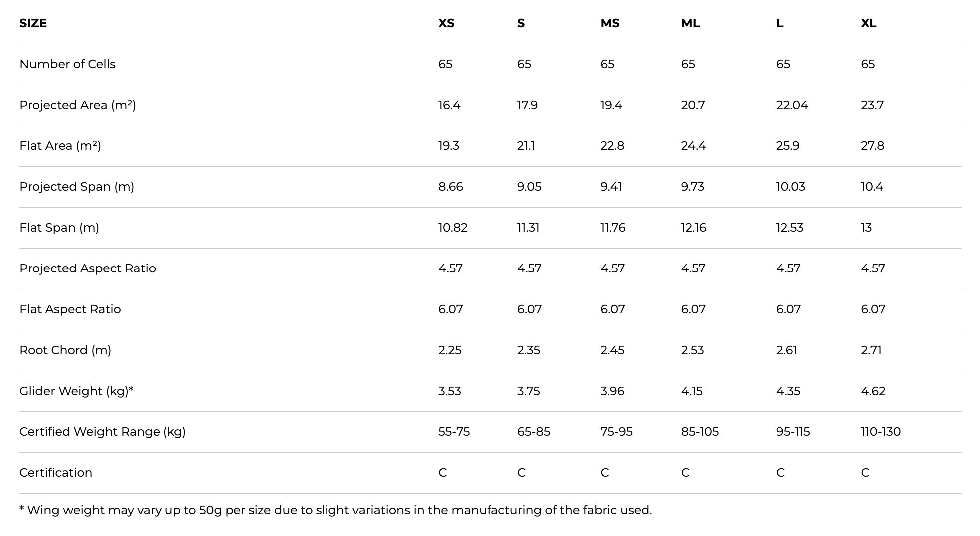980x536 pixels.
Task: Click the Certified Weight Range 75-95 cell
Action: [x=616, y=432]
